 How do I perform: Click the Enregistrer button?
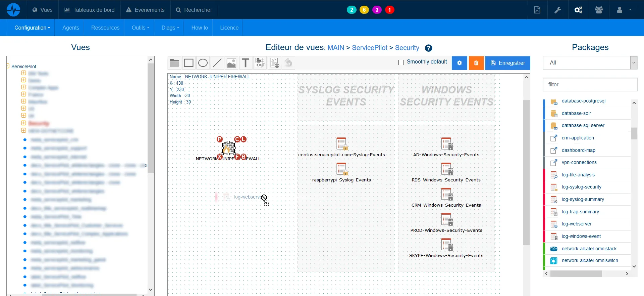pyautogui.click(x=507, y=63)
